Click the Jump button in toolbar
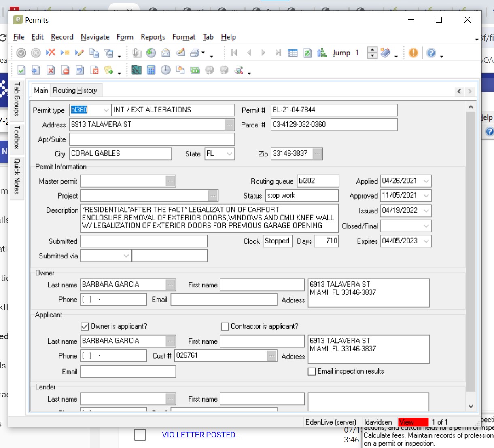Viewport: 494px width, 448px height. 341,53
